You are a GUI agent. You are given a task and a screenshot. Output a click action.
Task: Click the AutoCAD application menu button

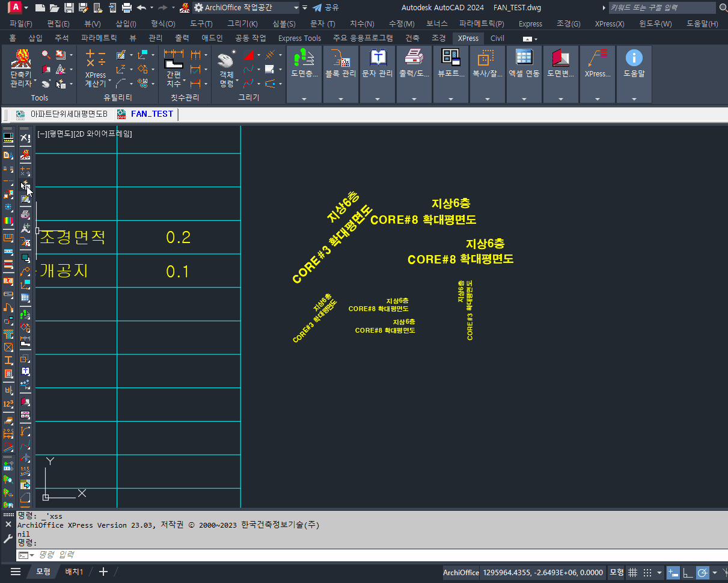15,8
